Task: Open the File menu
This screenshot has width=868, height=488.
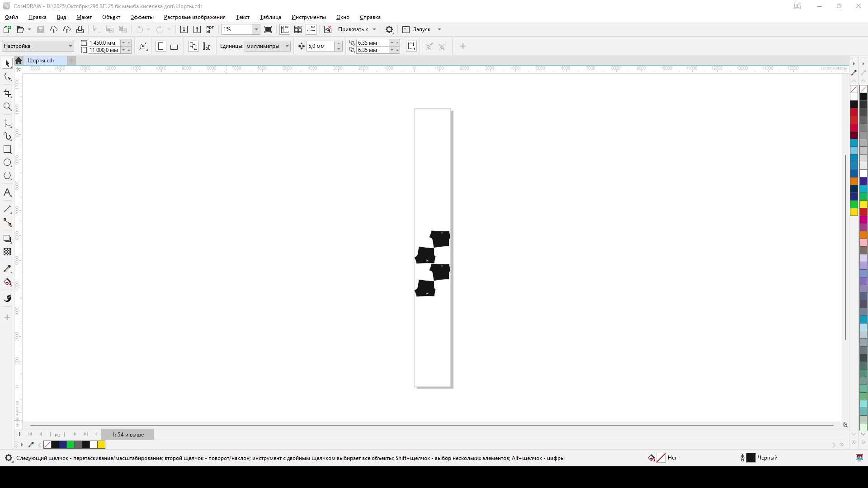Action: [x=11, y=17]
